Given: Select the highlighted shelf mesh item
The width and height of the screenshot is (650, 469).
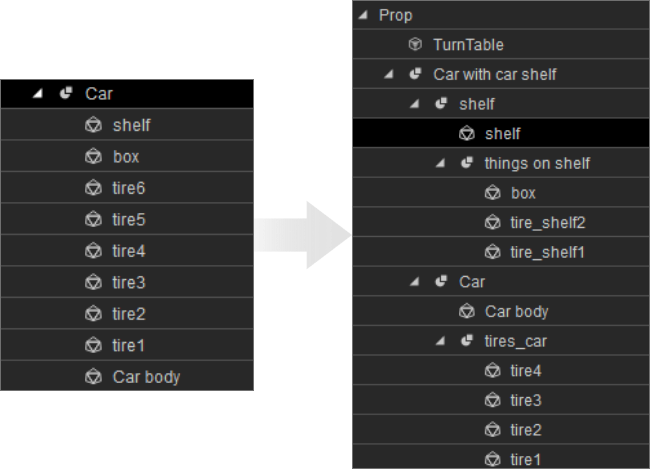Looking at the screenshot, I should 502,133.
